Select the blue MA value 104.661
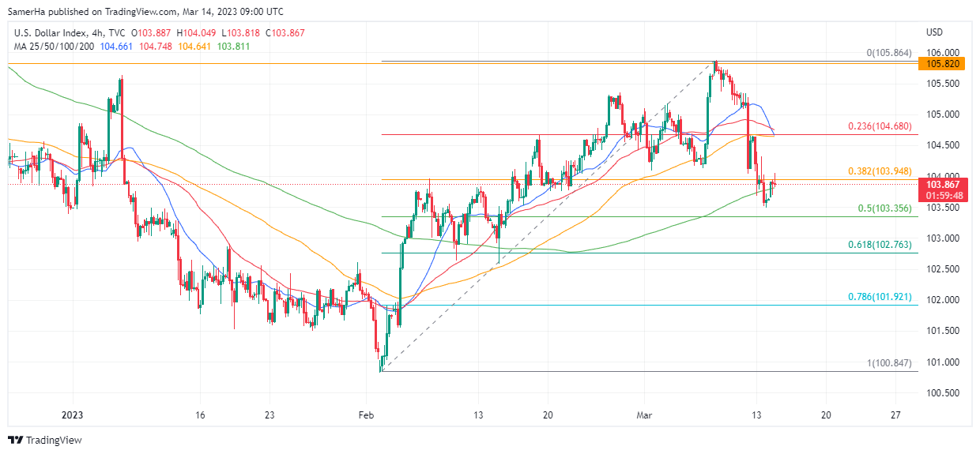The image size is (980, 454). point(117,47)
